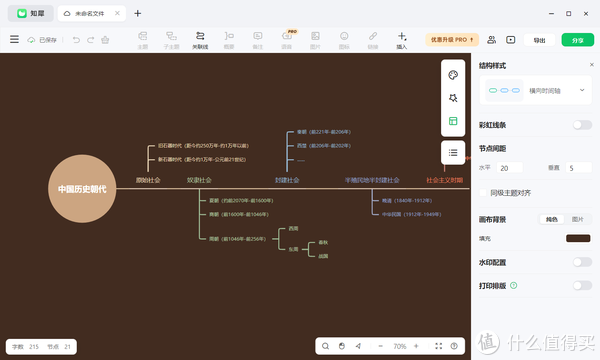Close the 未命名文件 tab
The width and height of the screenshot is (600, 360).
pyautogui.click(x=117, y=13)
